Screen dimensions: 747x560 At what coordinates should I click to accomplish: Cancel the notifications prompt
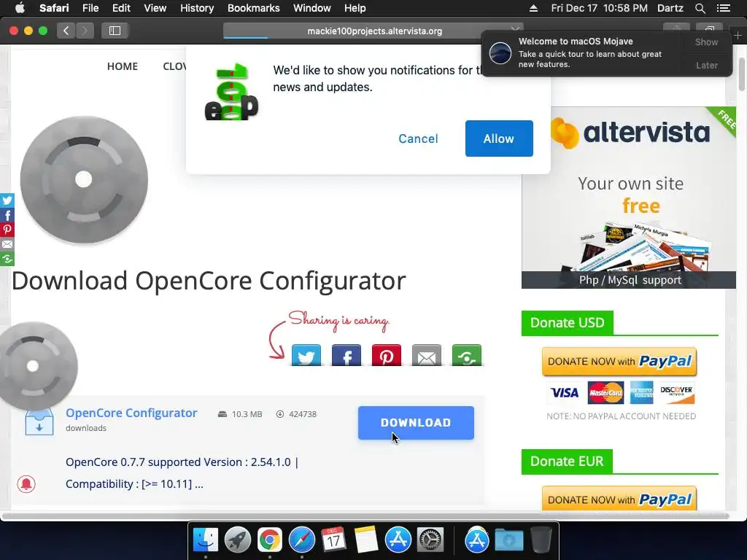(418, 139)
